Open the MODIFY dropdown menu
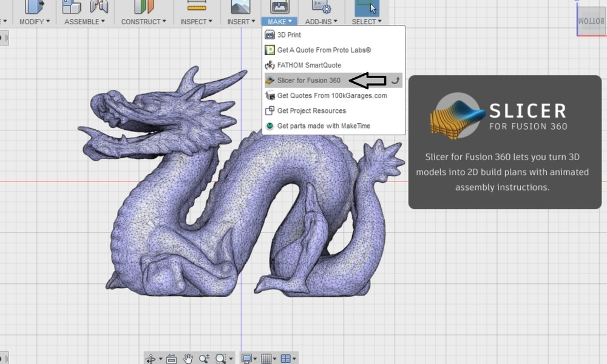 tap(35, 22)
